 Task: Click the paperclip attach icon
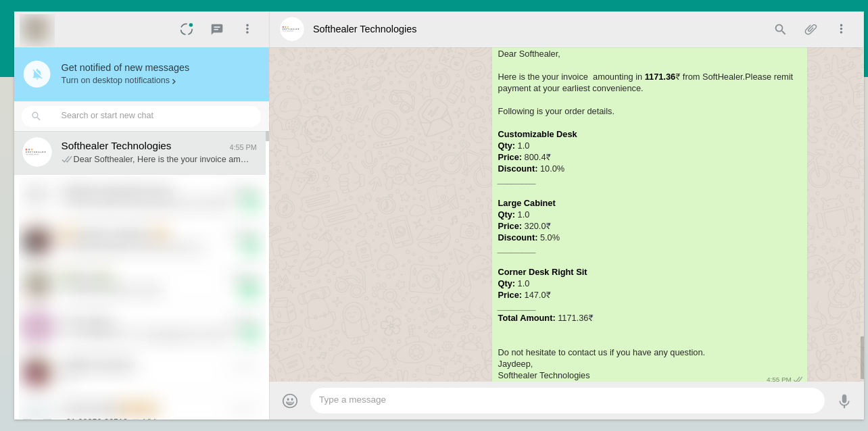pos(811,29)
